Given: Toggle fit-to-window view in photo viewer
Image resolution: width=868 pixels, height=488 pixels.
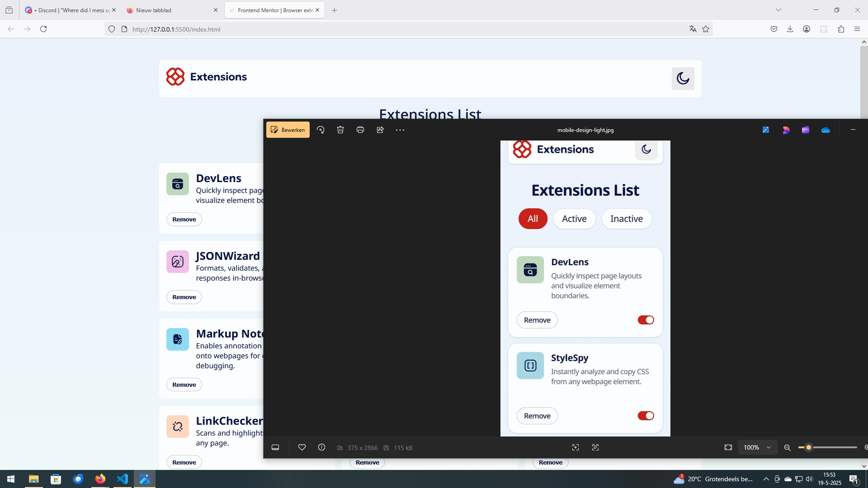Looking at the screenshot, I should [728, 447].
